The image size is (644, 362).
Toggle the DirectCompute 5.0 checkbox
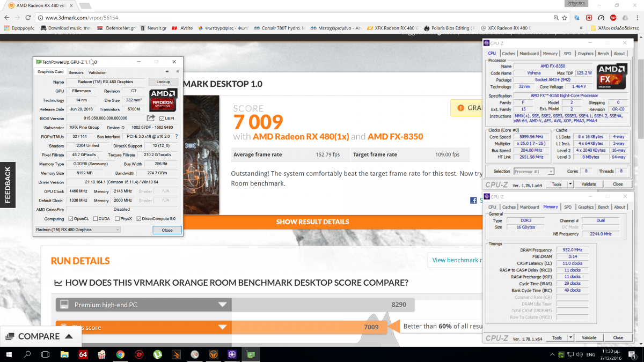tap(139, 219)
